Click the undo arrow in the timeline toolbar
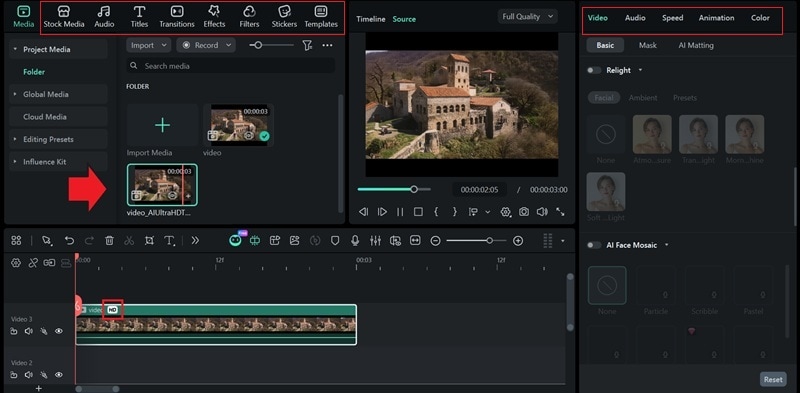The height and width of the screenshot is (393, 800). point(69,240)
